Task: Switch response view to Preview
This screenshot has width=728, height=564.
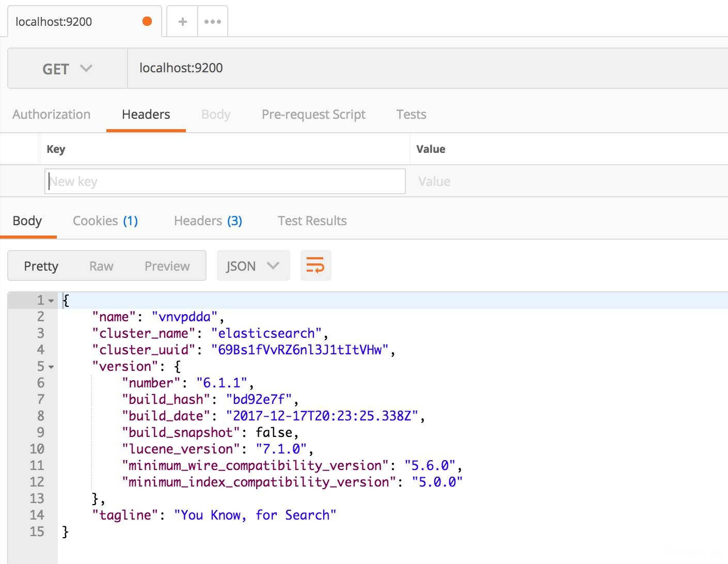Action: 167,266
